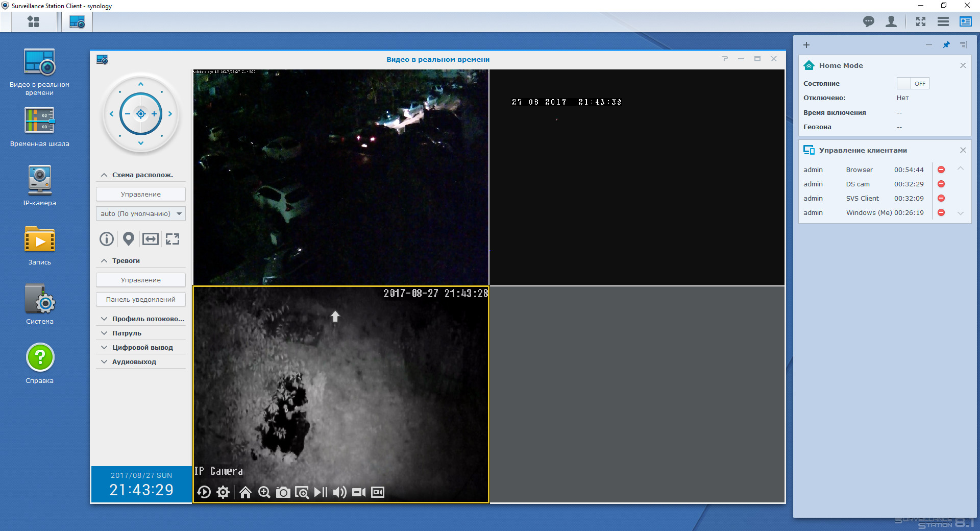Screen dimensions: 980x531
Task: Click Управление button under Тревоги
Action: [141, 280]
